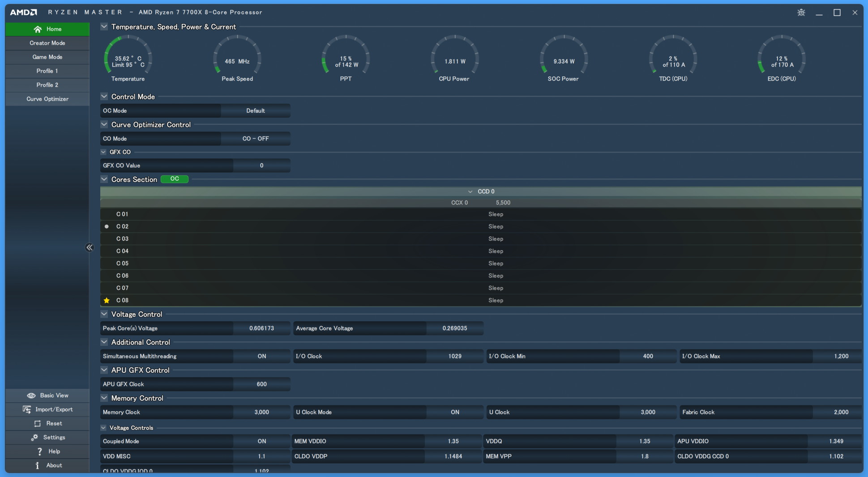Screen dimensions: 868x477
Task: Select the C 01 core row
Action: click(x=481, y=214)
